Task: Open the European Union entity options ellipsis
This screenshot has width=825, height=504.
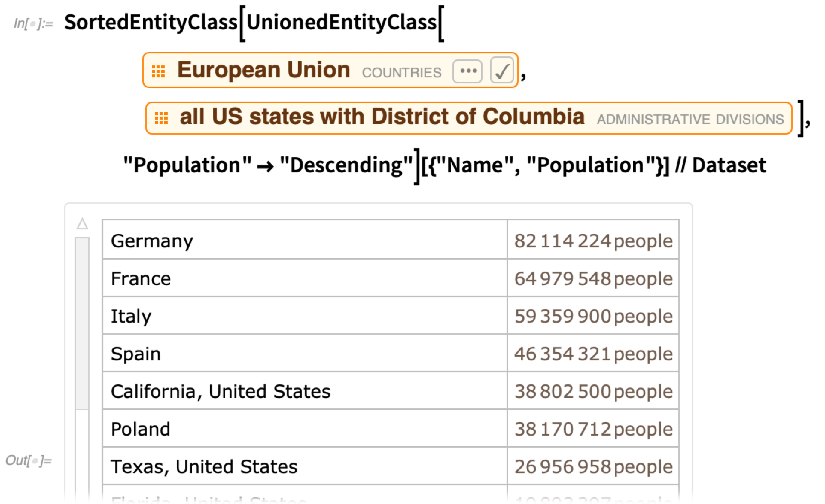Action: point(468,71)
